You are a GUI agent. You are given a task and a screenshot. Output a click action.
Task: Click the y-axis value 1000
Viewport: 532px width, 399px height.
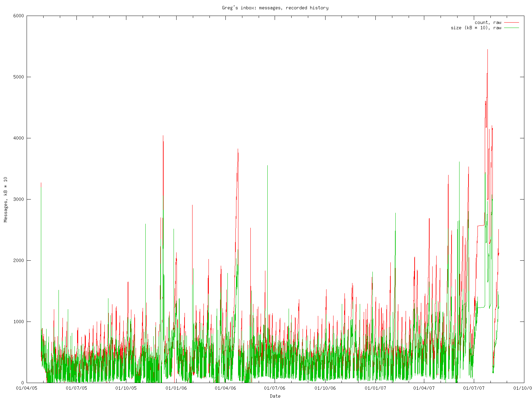(19, 322)
